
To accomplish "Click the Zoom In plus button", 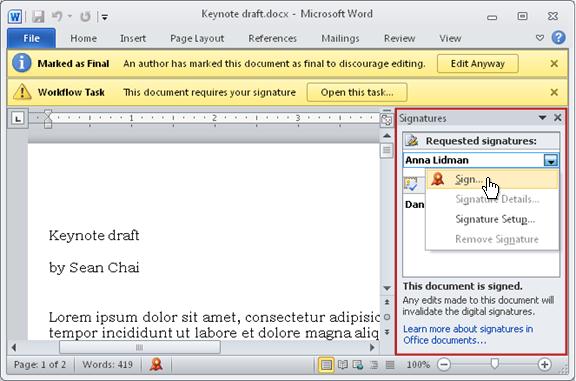I will pos(544,365).
